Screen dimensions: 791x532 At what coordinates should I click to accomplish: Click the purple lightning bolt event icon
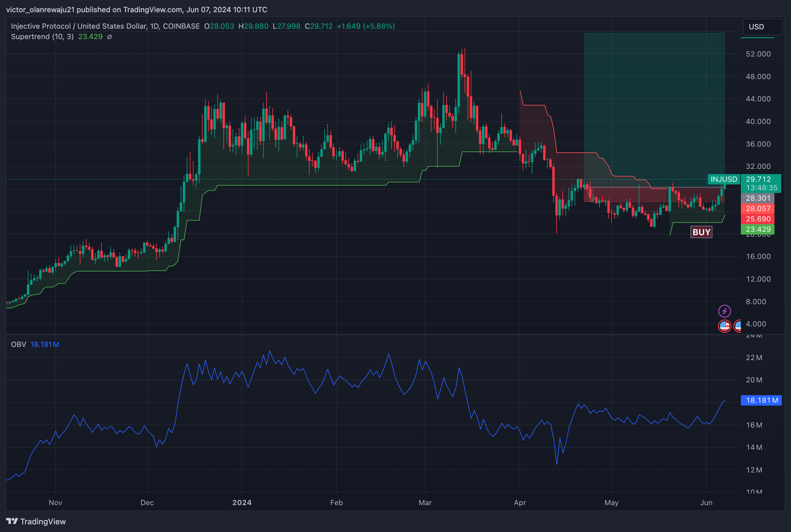(724, 311)
